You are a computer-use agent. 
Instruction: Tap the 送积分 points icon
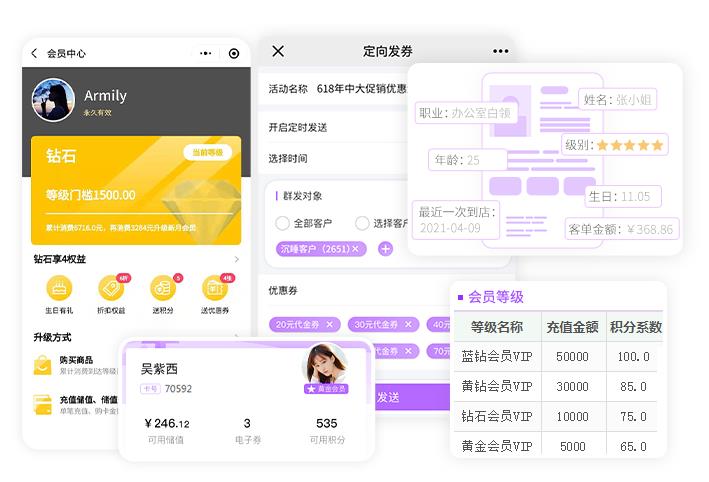(163, 289)
